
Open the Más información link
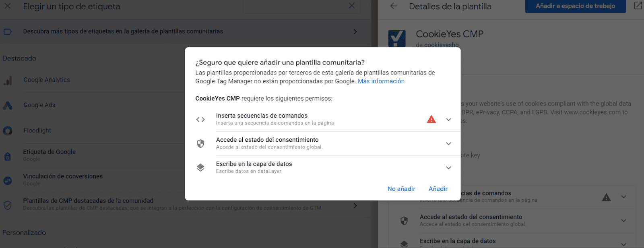click(381, 81)
